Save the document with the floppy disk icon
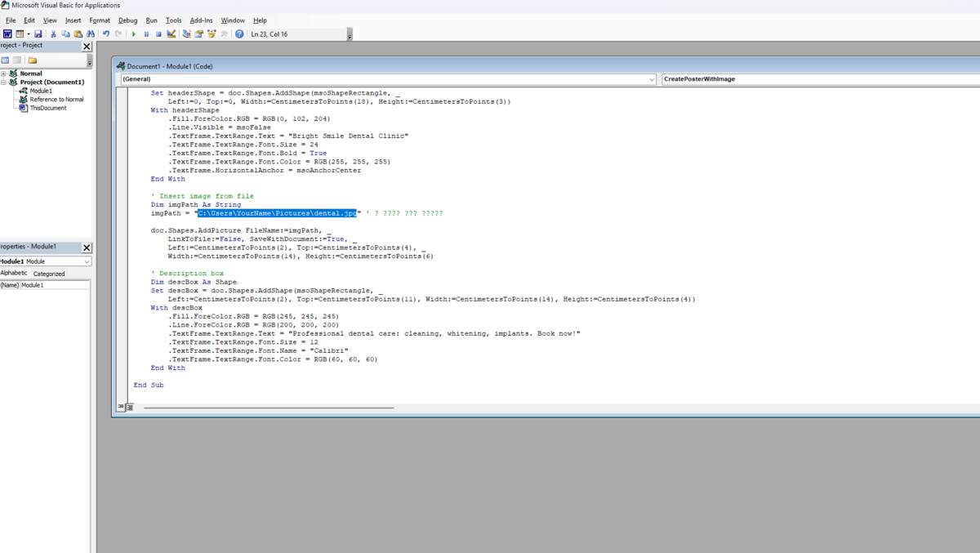980x553 pixels. (x=38, y=34)
